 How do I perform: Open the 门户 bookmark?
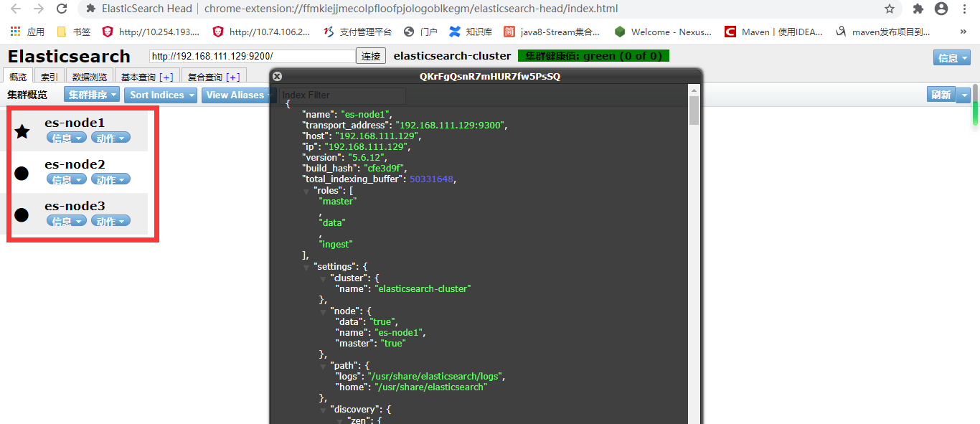[x=420, y=32]
